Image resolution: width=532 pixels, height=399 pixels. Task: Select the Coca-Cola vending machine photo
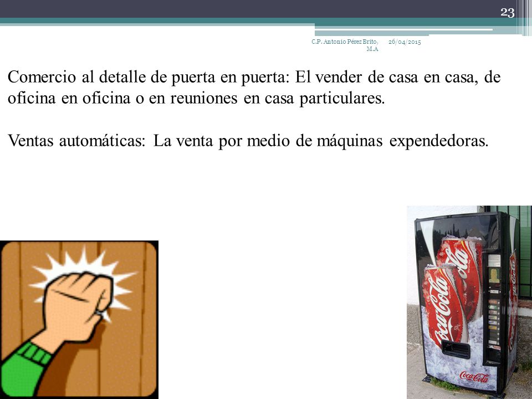469,303
